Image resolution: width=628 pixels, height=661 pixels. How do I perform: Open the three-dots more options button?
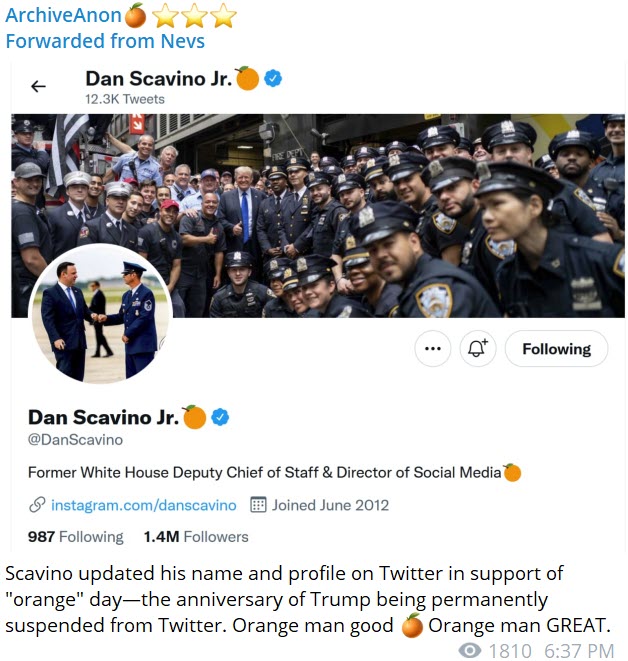[433, 349]
